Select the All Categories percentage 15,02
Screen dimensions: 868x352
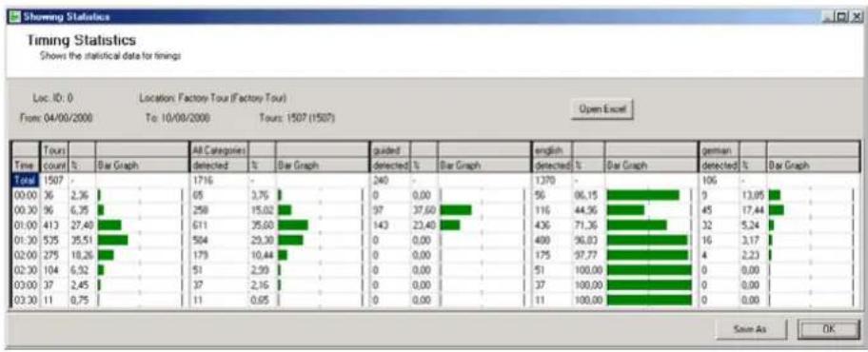click(x=262, y=209)
